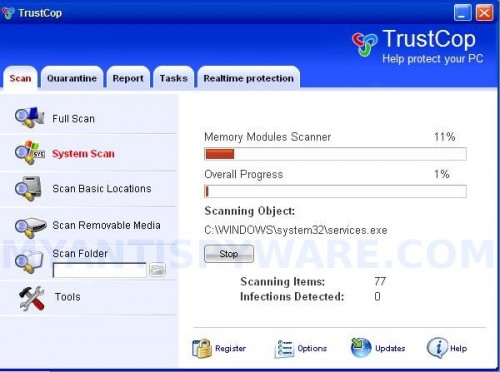Click the 11% memory scanner percentage

tap(444, 137)
